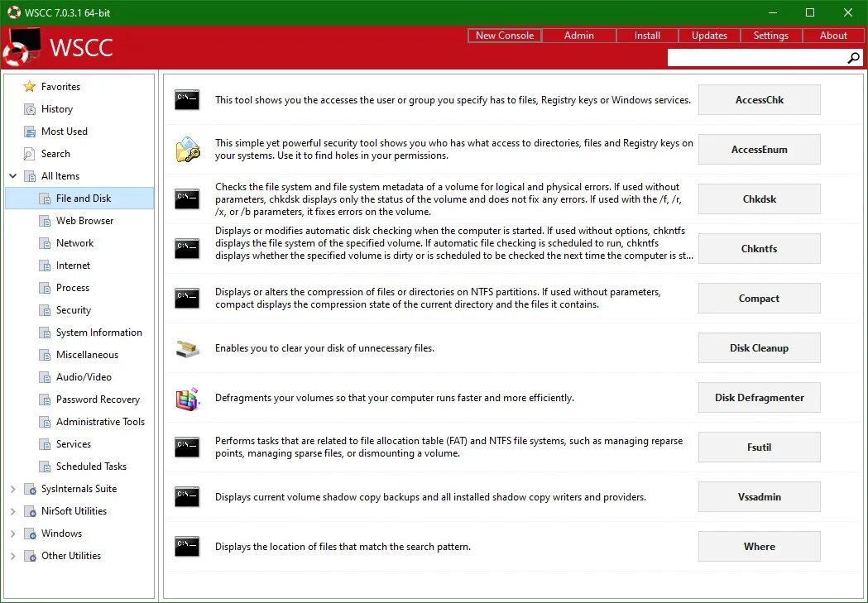Click the Compact button

(759, 298)
